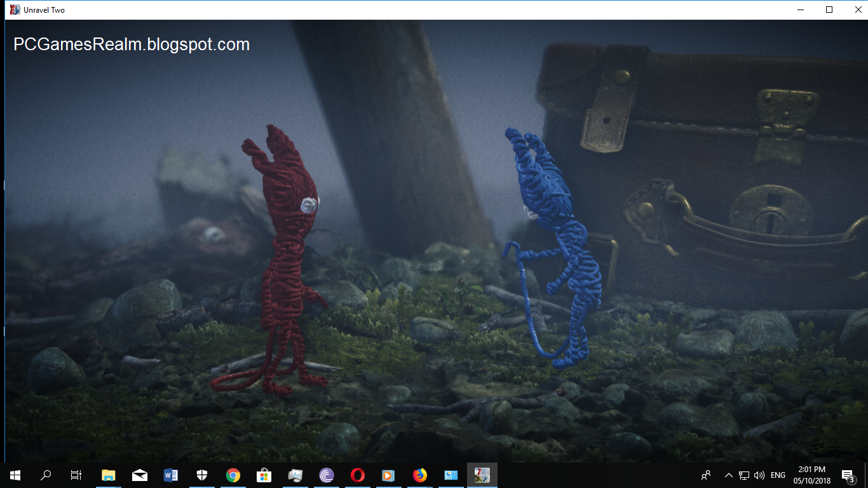The width and height of the screenshot is (868, 488).
Task: Open the monitor-with-graph taskbar app
Action: point(295,475)
